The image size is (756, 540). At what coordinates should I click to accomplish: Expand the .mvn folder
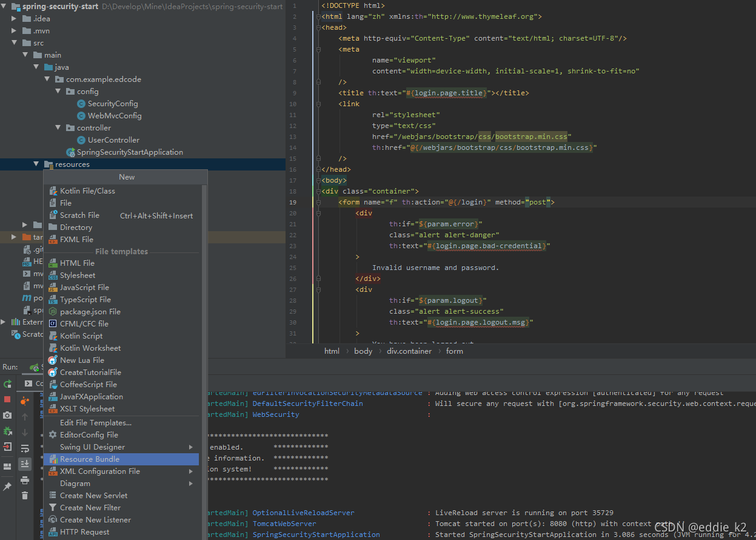click(15, 31)
